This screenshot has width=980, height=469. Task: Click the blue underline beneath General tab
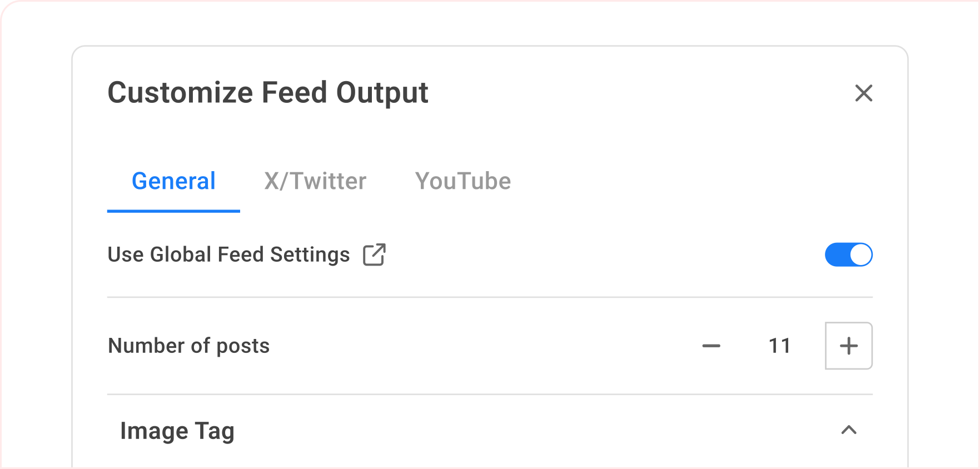(173, 211)
